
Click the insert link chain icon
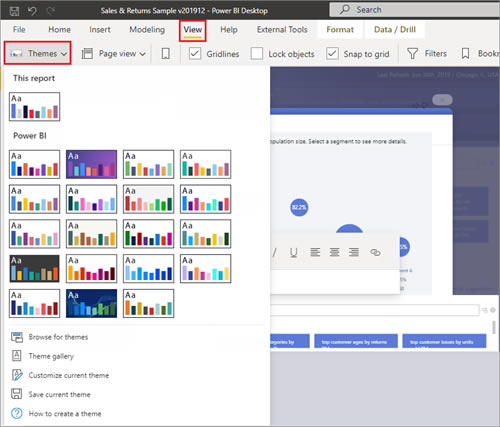coord(375,252)
